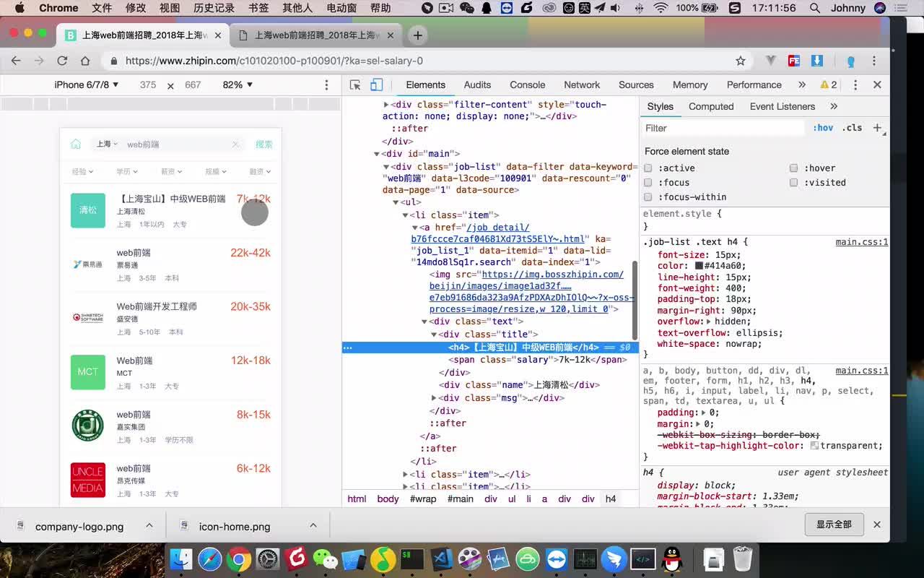Click the browser address bar URL

pyautogui.click(x=274, y=61)
